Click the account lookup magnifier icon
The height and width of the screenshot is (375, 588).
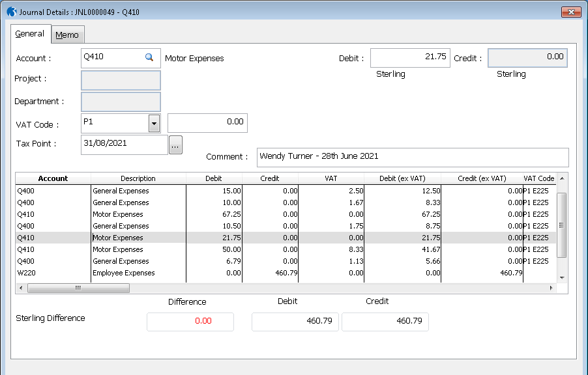point(149,57)
